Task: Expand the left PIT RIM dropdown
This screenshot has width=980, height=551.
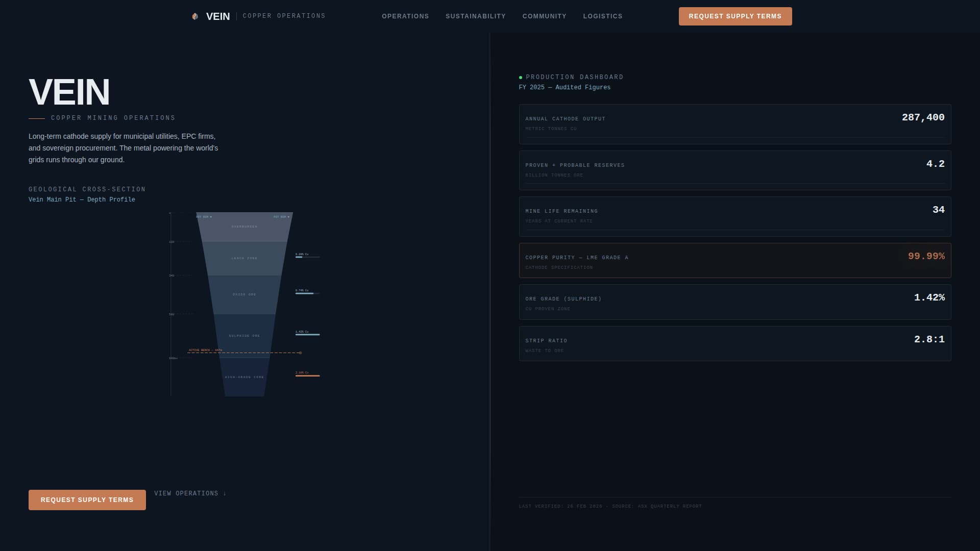Action: 204,217
